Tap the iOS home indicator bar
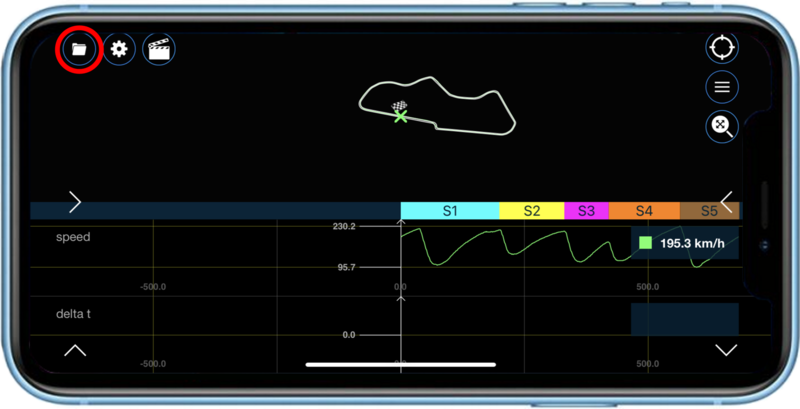Viewport: 800px width, 409px height. point(401,365)
